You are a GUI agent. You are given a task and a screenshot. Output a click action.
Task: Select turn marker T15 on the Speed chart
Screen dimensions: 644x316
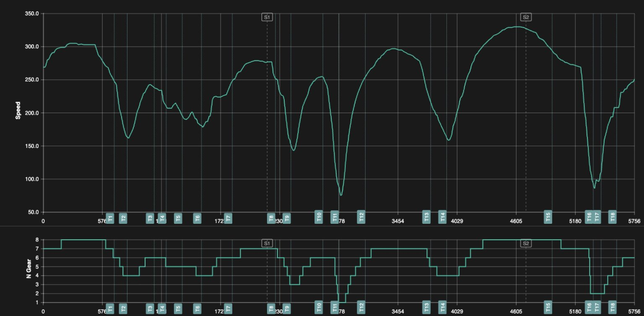tap(548, 217)
